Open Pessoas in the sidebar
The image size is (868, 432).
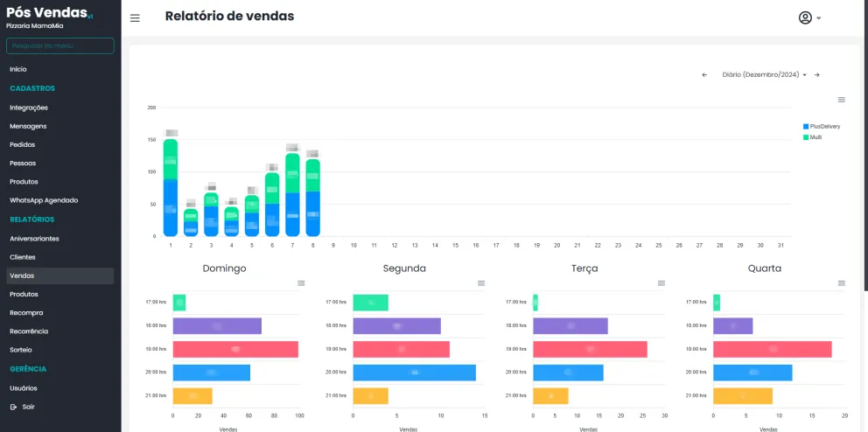click(23, 164)
